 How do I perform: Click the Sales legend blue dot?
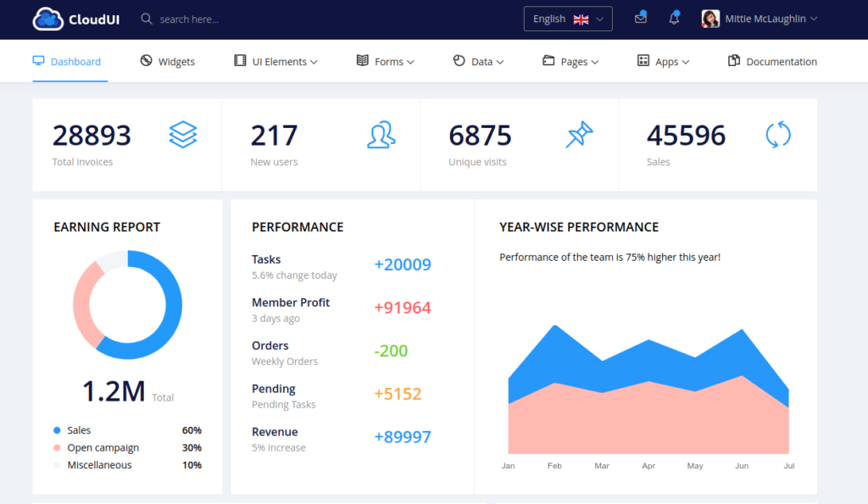(57, 429)
